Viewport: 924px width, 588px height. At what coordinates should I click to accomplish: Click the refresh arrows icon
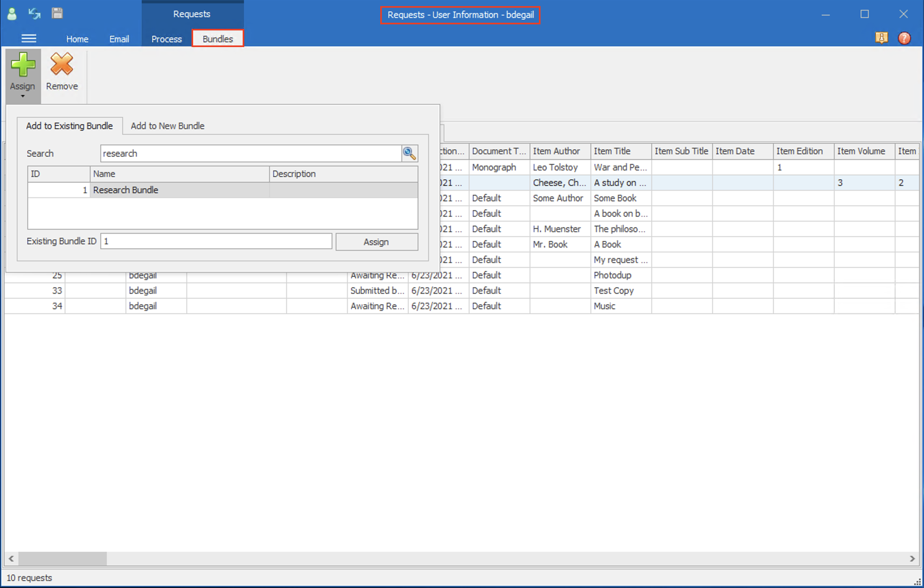click(34, 14)
